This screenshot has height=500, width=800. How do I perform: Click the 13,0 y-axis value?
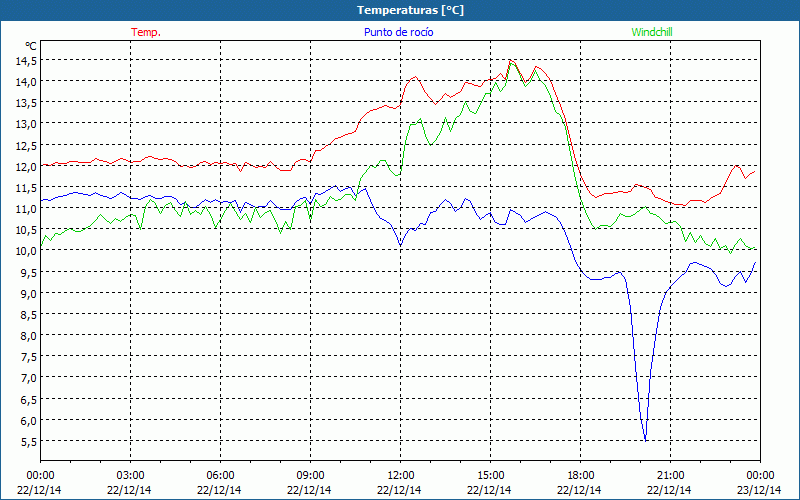pos(26,124)
